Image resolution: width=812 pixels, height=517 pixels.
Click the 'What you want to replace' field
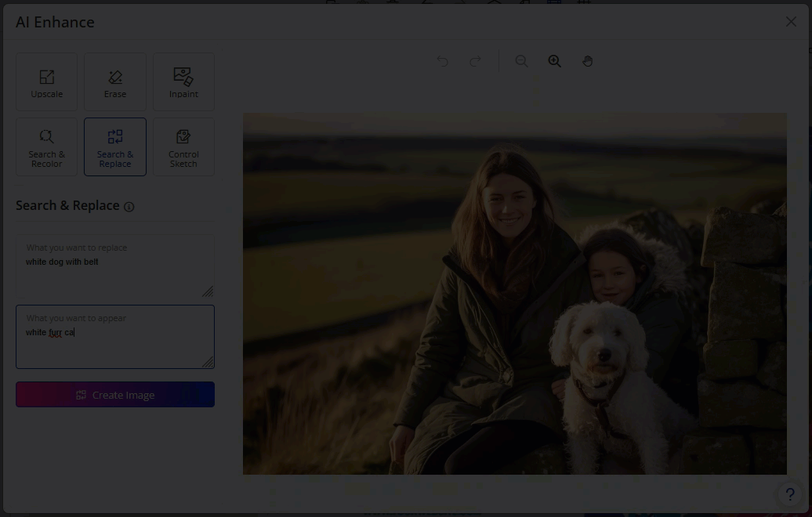point(115,266)
